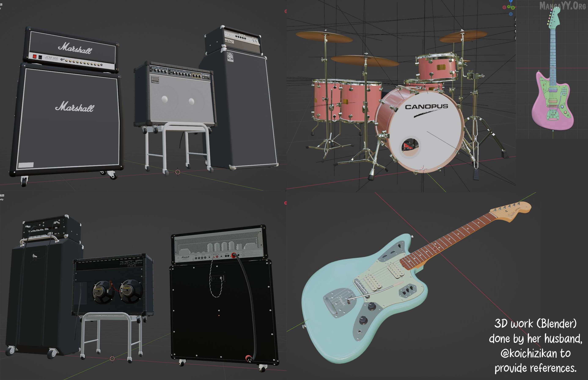The image size is (588, 380).
Task: Select the red plug on the Marshall rear panel
Action: pyautogui.click(x=233, y=255)
